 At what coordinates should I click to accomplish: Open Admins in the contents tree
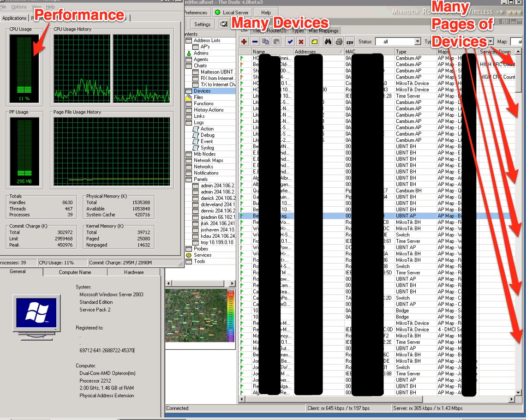click(x=201, y=53)
